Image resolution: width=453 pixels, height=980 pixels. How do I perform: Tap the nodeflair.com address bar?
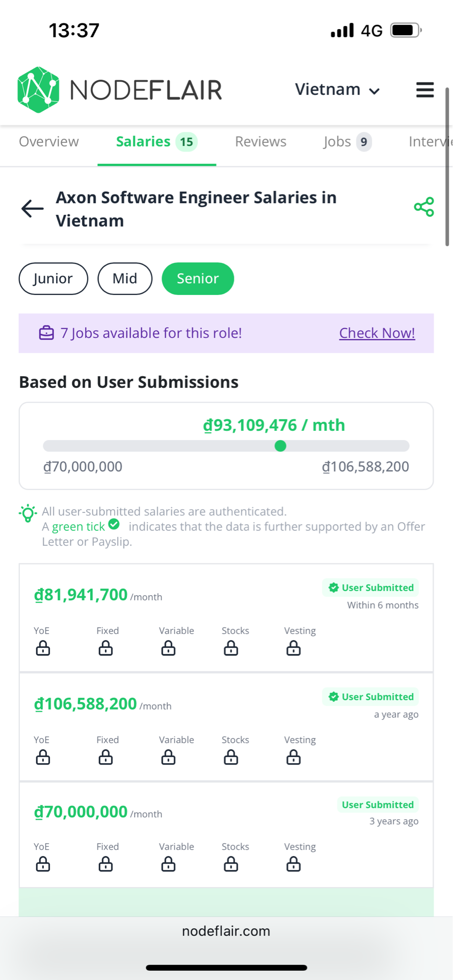(x=226, y=931)
